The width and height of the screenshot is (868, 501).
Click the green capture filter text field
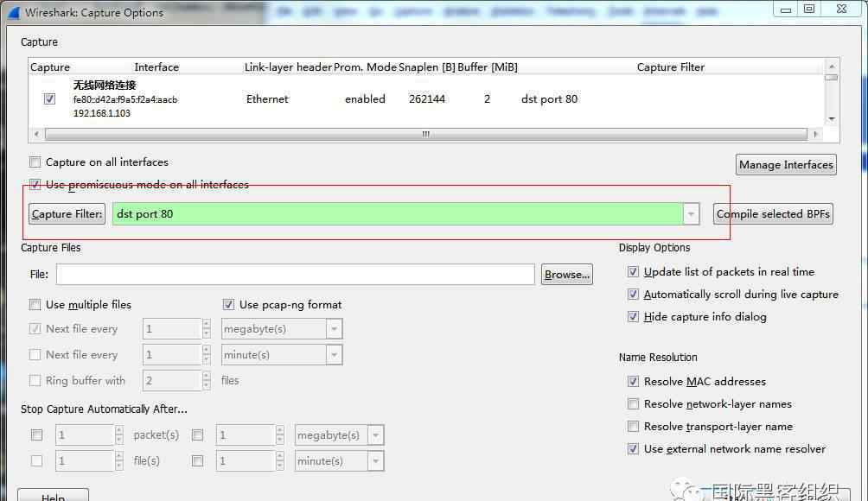[x=398, y=214]
